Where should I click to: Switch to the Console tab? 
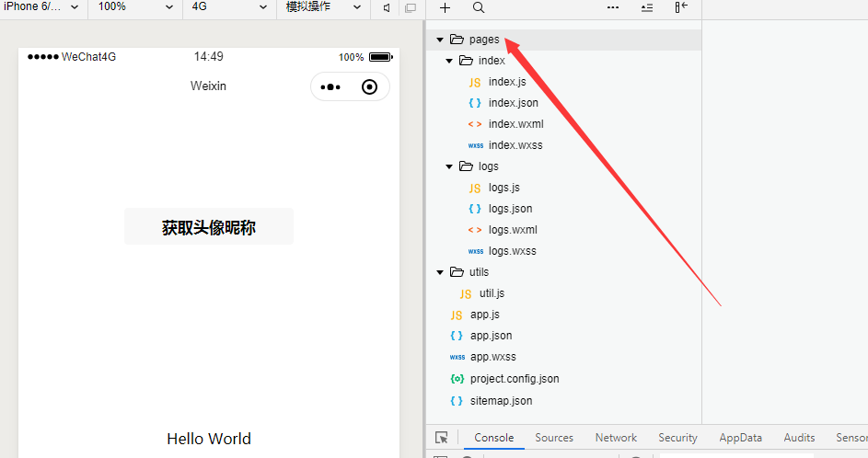(493, 438)
